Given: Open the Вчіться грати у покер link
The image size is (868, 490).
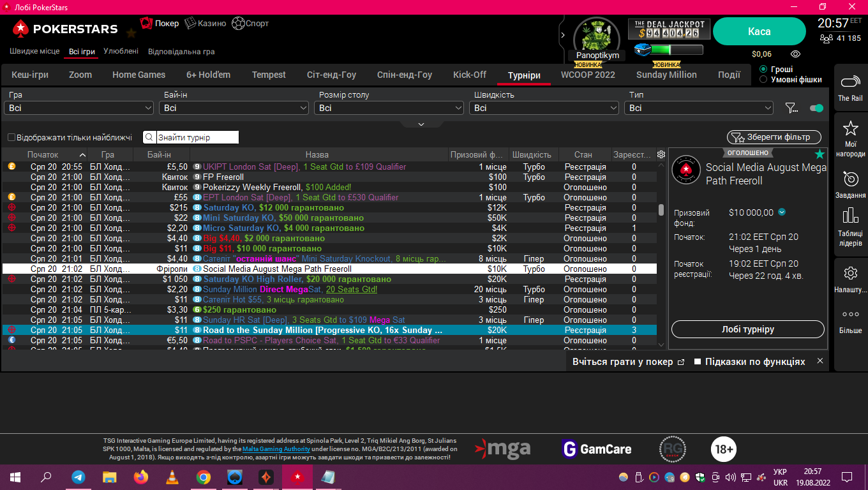Looking at the screenshot, I should pyautogui.click(x=628, y=362).
